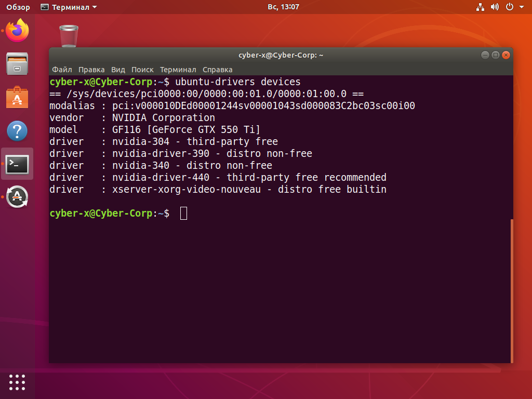Viewport: 532px width, 399px height.
Task: Open the Trash desktop icon
Action: pyautogui.click(x=69, y=36)
